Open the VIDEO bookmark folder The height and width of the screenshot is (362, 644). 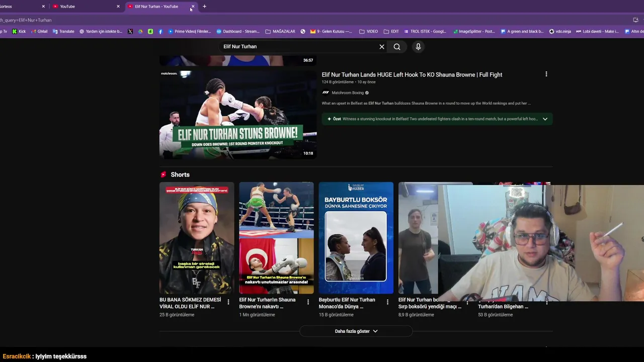tap(368, 31)
